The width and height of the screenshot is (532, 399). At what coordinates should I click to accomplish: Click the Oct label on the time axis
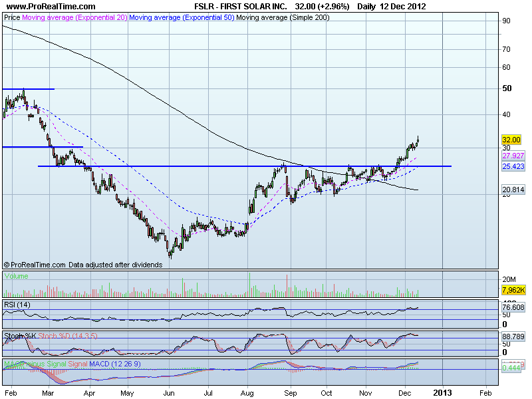pyautogui.click(x=327, y=393)
